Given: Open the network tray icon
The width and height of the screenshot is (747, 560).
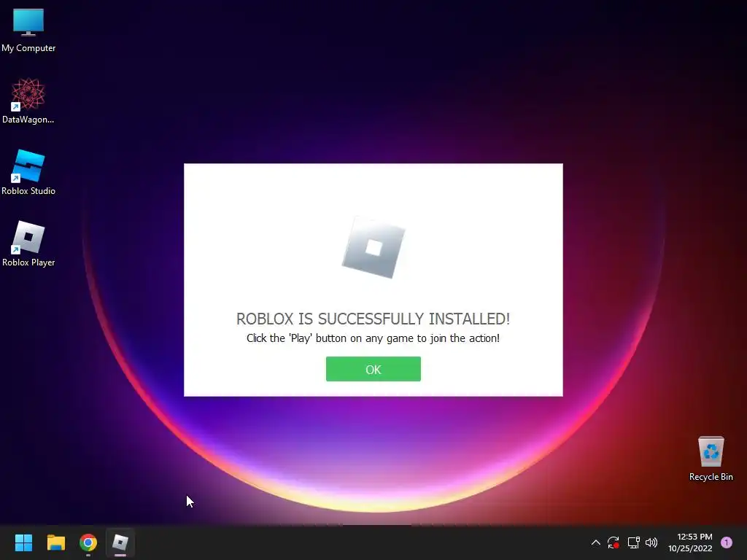Looking at the screenshot, I should (633, 542).
